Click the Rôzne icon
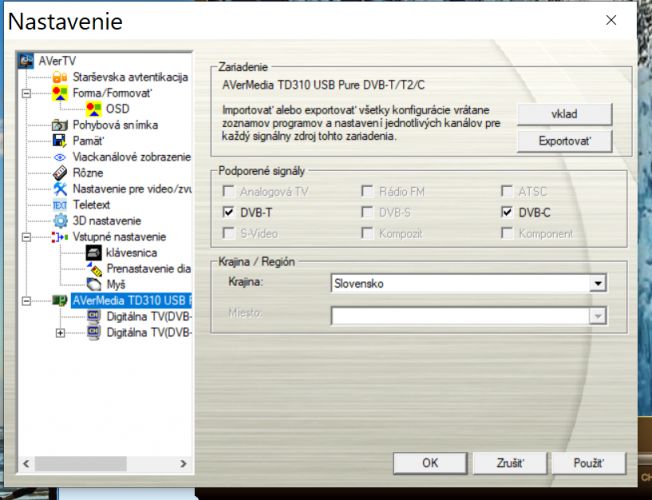The width and height of the screenshot is (652, 500). click(x=60, y=173)
